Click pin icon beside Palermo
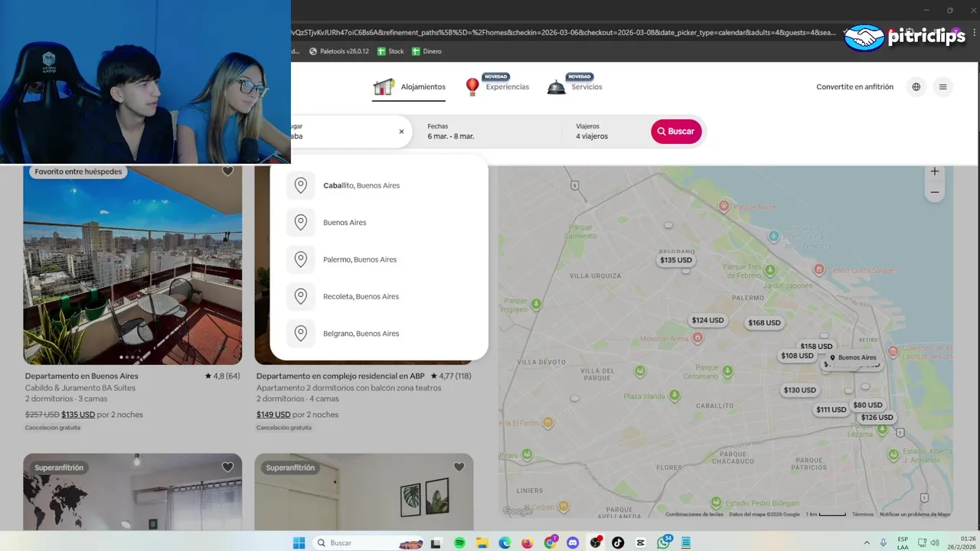Image resolution: width=980 pixels, height=551 pixels. pos(301,259)
